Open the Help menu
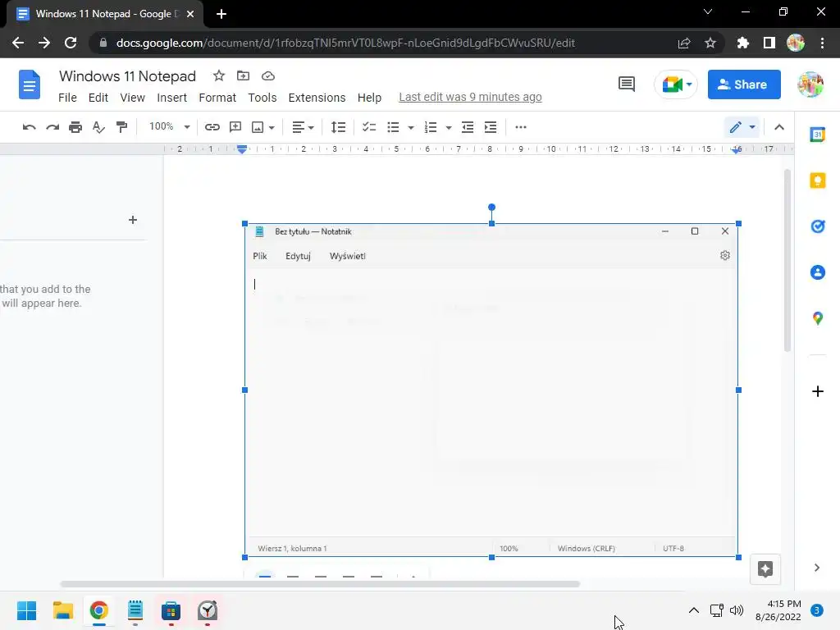Image resolution: width=840 pixels, height=630 pixels. coord(370,98)
